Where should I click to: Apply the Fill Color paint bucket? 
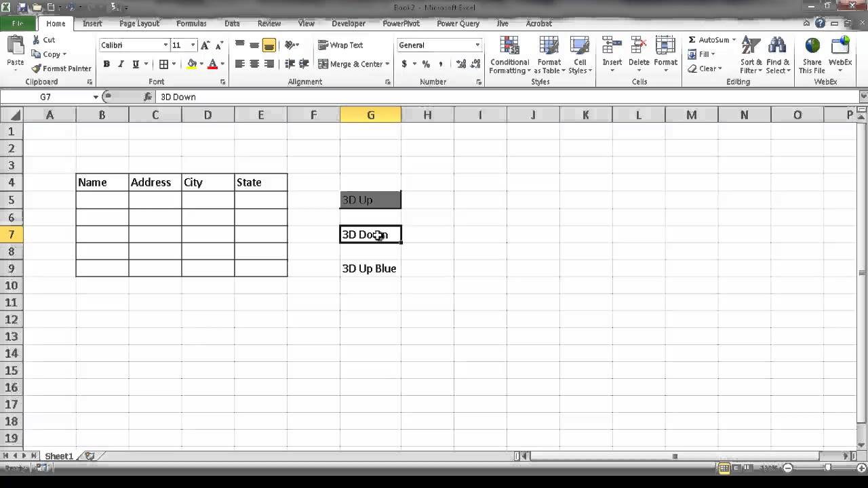pyautogui.click(x=192, y=64)
